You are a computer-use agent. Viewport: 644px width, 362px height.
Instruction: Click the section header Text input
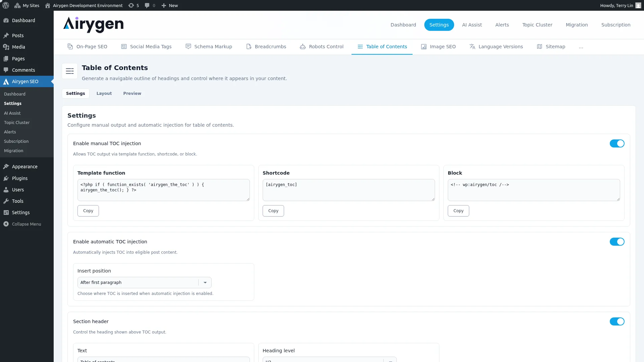[164, 359]
